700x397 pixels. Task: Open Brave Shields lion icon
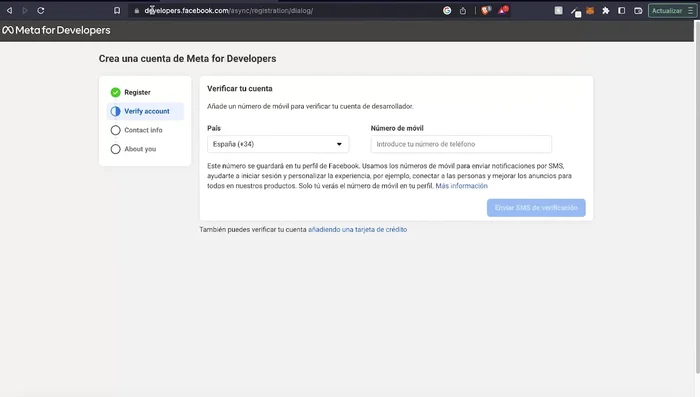tap(486, 10)
